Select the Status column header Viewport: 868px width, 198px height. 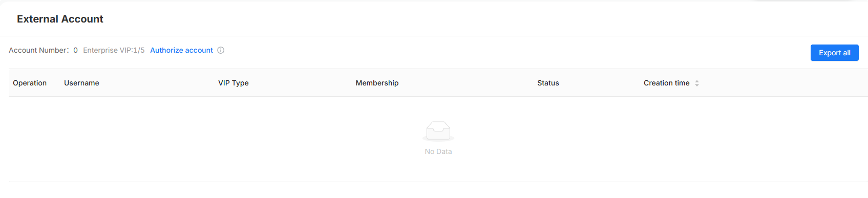tap(548, 83)
